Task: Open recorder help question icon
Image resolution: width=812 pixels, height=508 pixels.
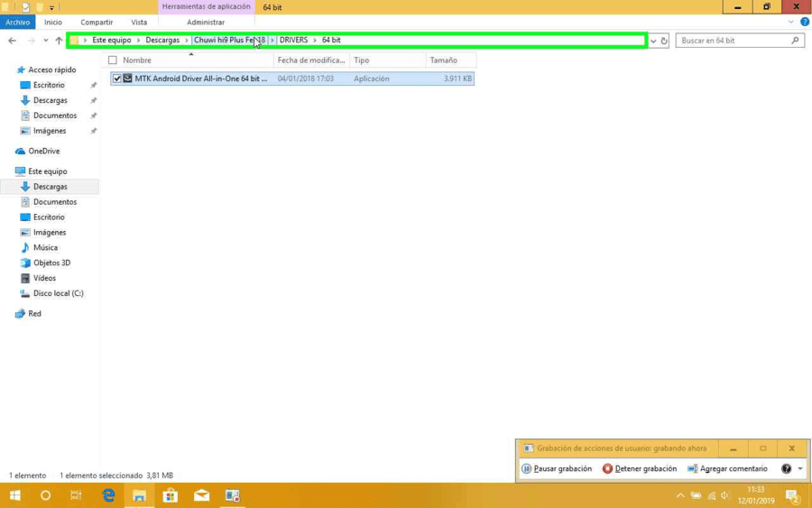Action: tap(786, 468)
